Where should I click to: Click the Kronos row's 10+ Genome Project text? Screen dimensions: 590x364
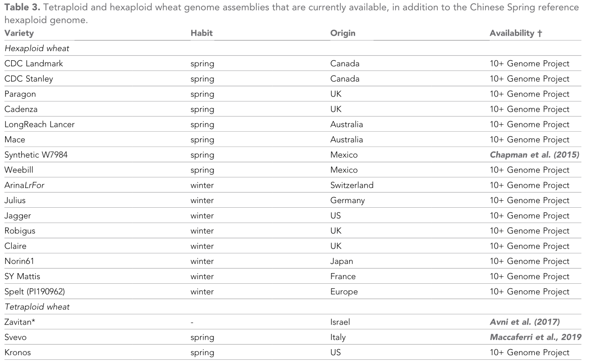pyautogui.click(x=529, y=352)
